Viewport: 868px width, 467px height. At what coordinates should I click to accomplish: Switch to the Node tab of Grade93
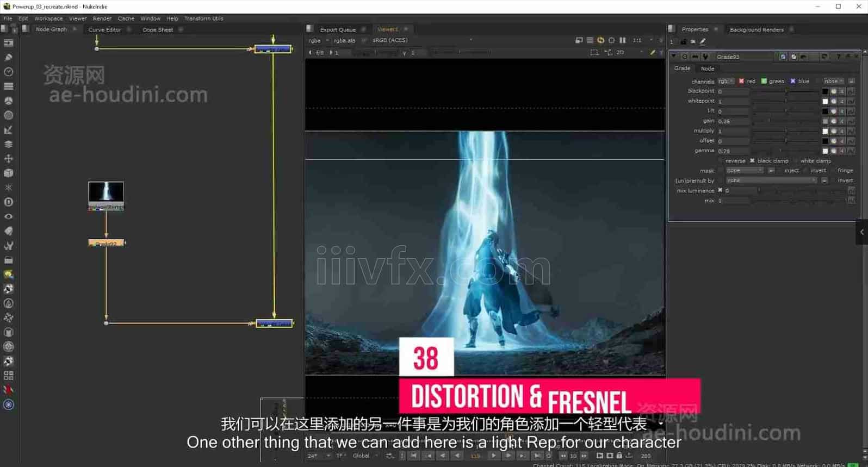tap(708, 69)
